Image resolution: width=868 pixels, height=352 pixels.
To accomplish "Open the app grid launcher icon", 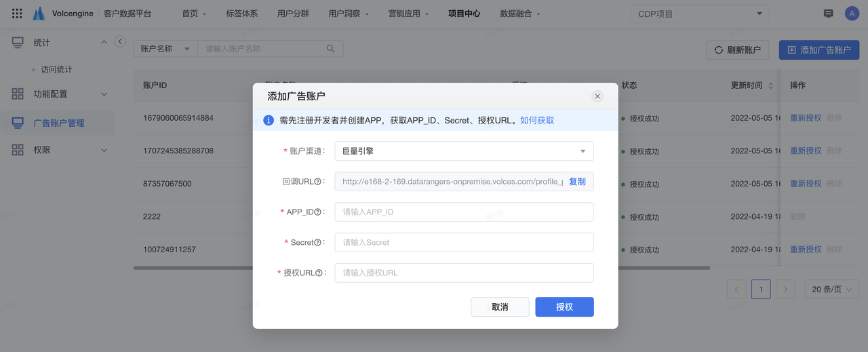I will coord(17,14).
